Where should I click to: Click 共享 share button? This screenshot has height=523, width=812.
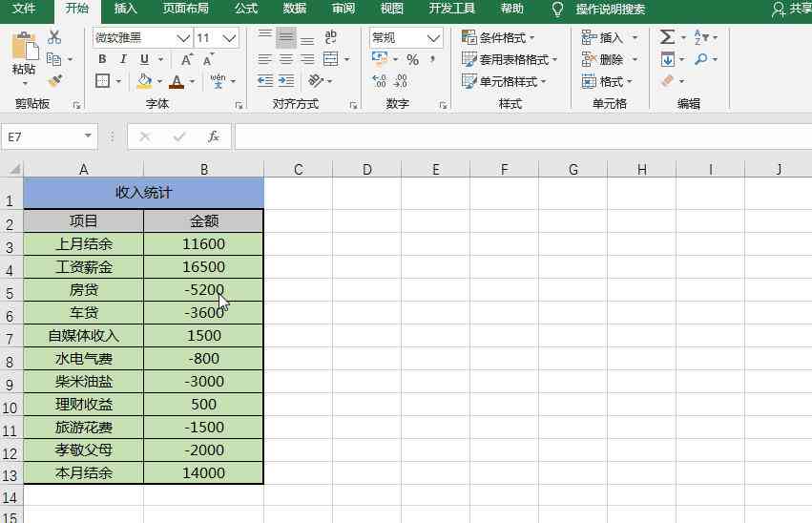[792, 9]
